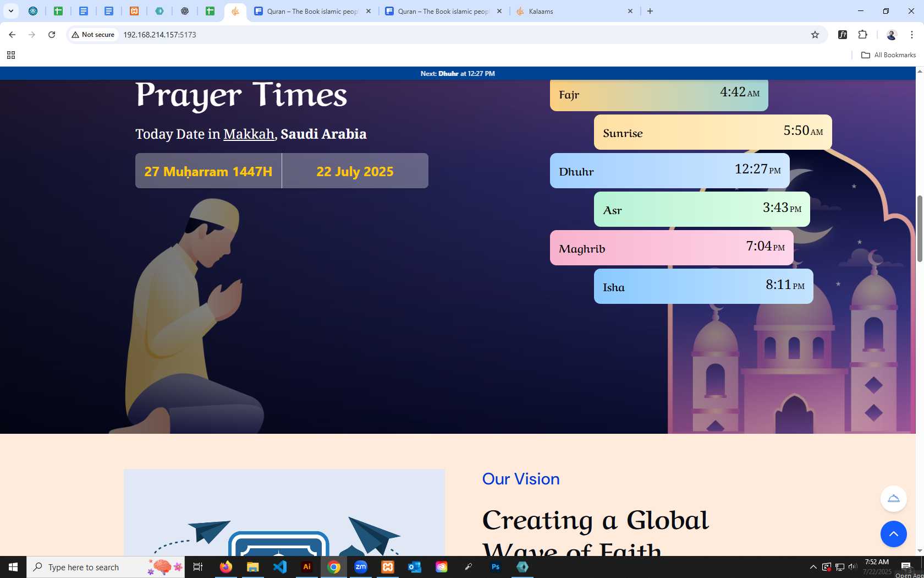Open the Extensions puzzle menu
The height and width of the screenshot is (578, 924).
tap(862, 35)
